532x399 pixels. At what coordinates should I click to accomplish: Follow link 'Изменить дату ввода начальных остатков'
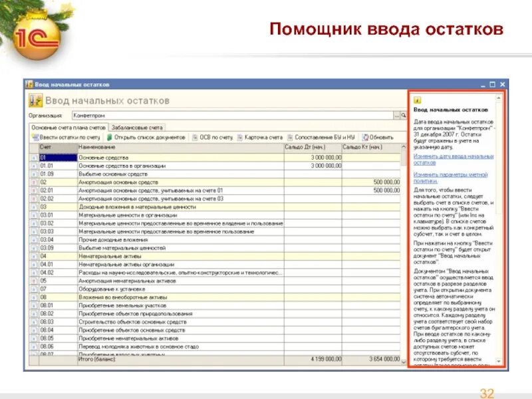pos(454,160)
